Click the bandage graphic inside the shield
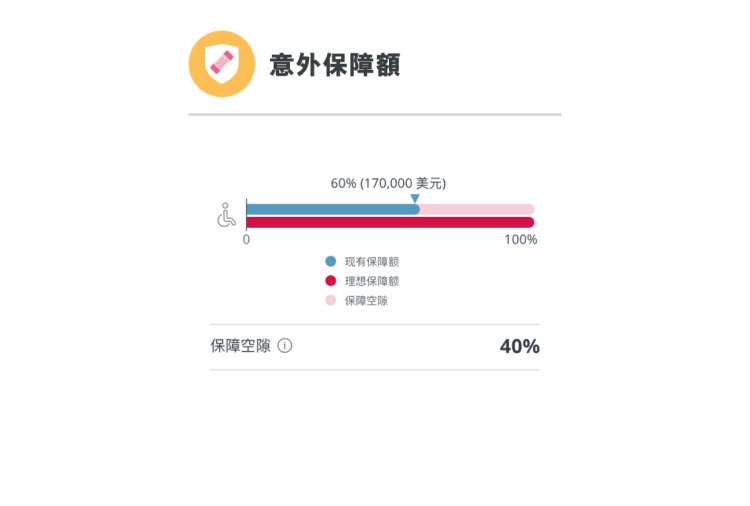 (222, 63)
